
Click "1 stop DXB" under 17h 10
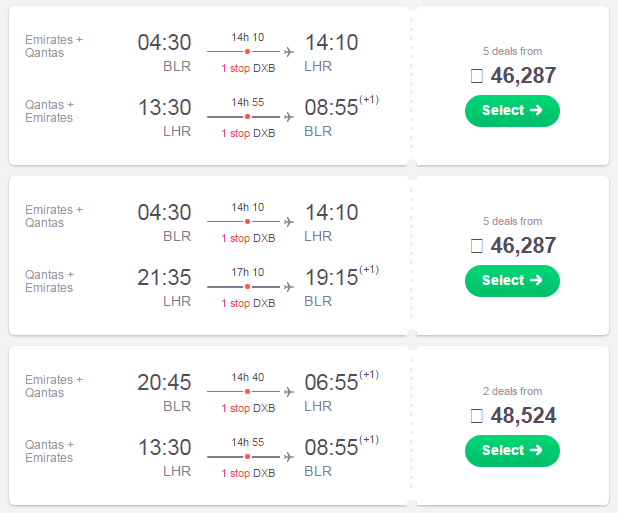(248, 303)
